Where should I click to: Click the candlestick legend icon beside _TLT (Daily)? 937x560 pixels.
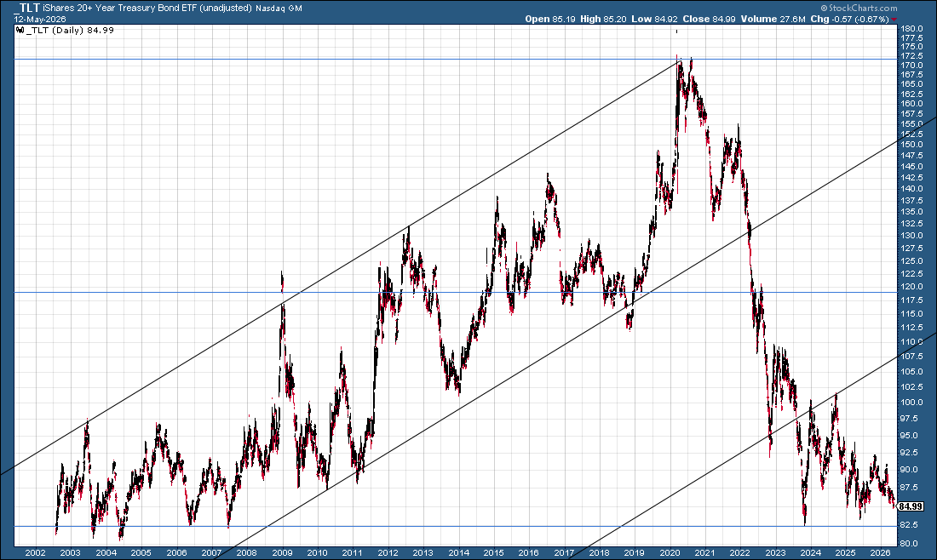20,31
